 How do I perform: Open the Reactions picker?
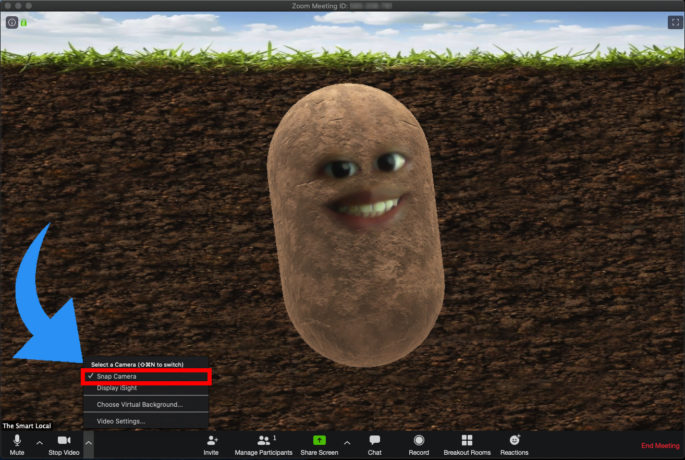coord(514,443)
